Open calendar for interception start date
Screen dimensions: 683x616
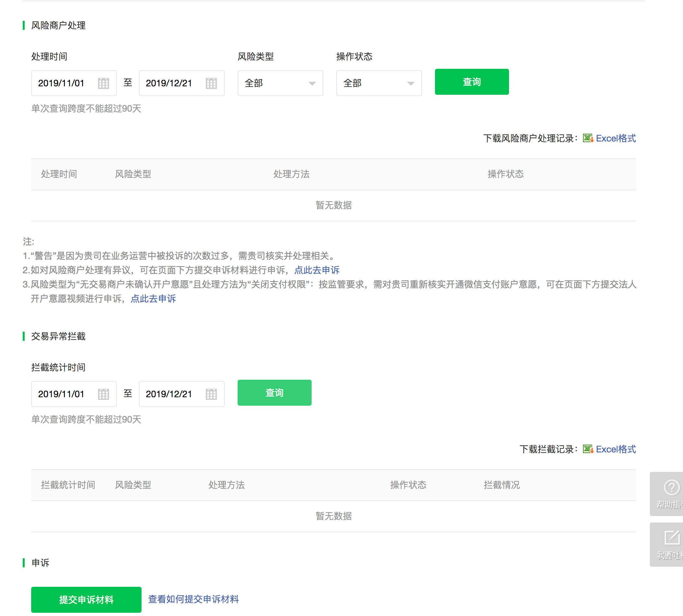103,394
